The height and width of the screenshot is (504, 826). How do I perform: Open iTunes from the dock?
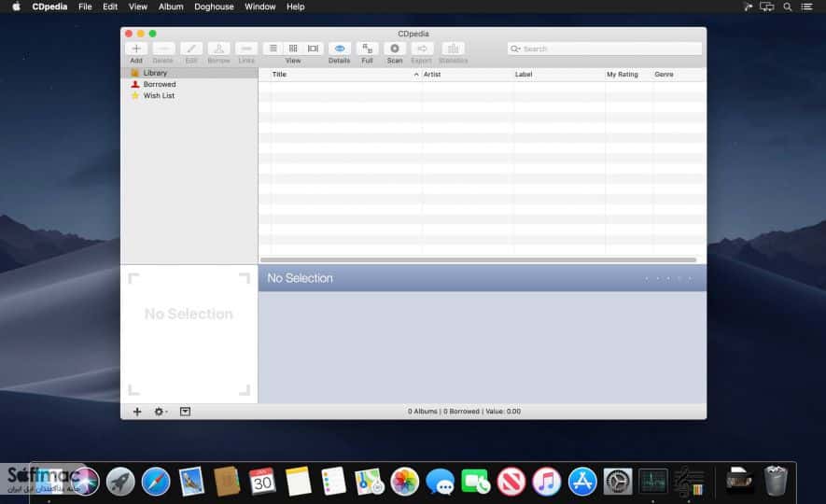[547, 482]
